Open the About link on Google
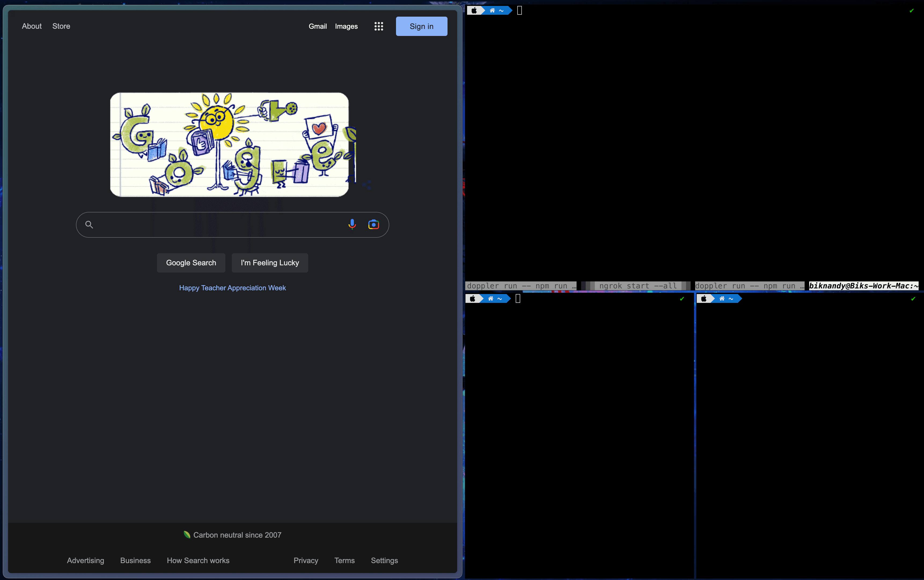Screen dimensions: 924x580 [x=31, y=26]
